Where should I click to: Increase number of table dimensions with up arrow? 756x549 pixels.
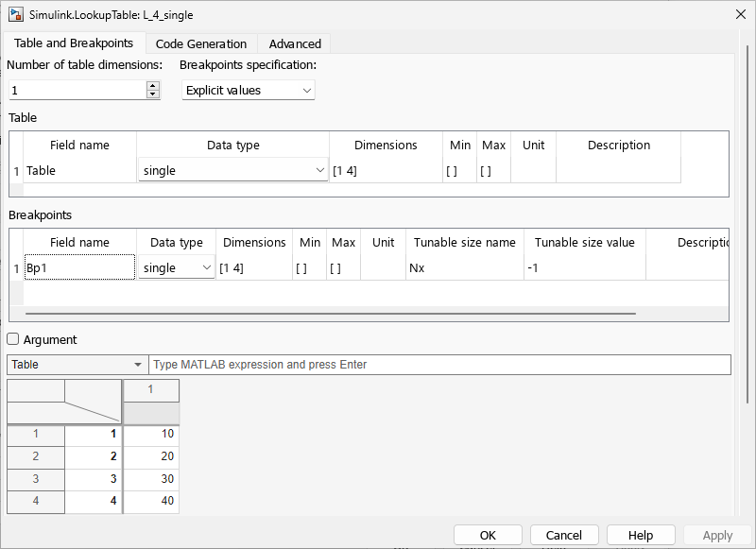tap(153, 86)
